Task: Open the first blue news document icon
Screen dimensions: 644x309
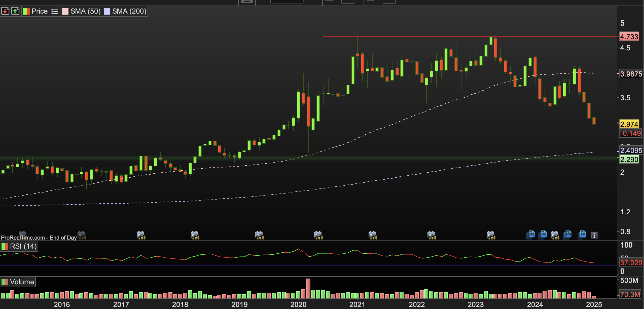Action: [530, 235]
